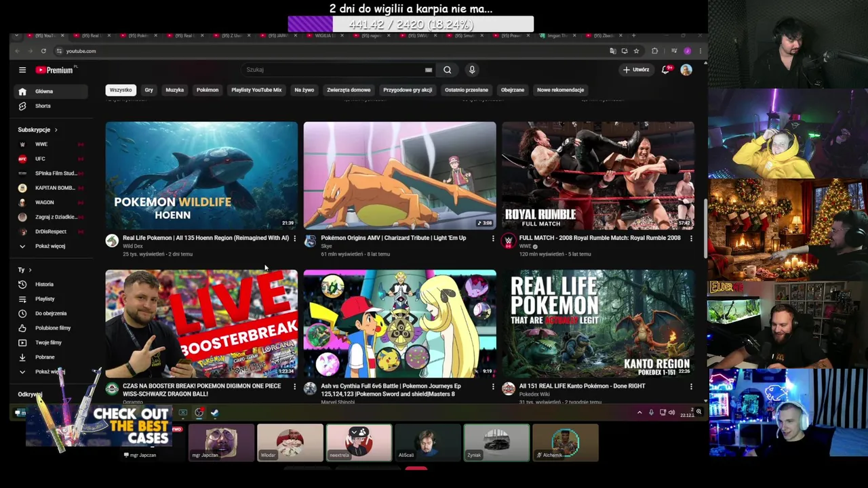Open options for CZAS NA BOOSTER BREAK video
Screen dimensions: 868x488
(294, 386)
